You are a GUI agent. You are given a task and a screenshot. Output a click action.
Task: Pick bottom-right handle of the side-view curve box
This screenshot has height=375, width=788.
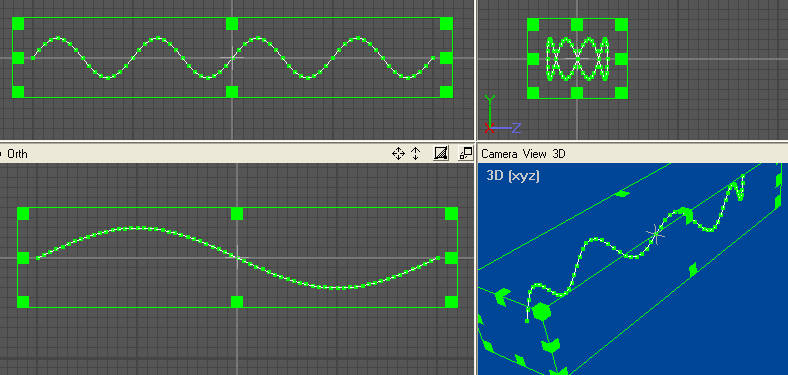point(621,92)
